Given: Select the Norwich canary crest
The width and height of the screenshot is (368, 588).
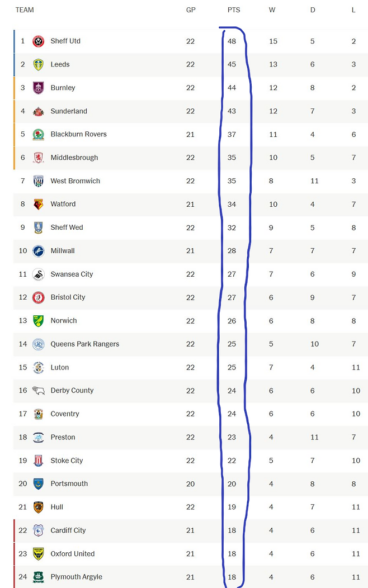Looking at the screenshot, I should point(38,321).
